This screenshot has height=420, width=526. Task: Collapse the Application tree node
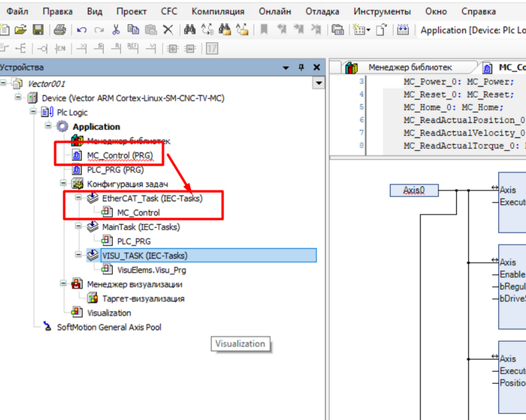pos(48,126)
